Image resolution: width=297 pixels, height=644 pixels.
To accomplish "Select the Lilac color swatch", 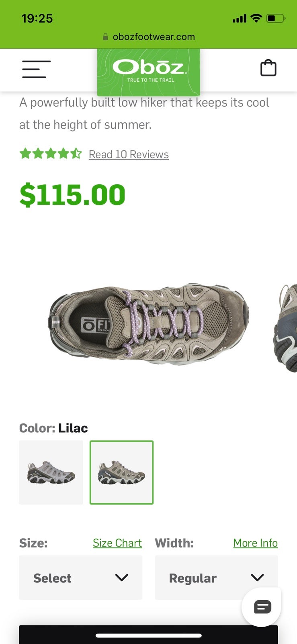I will (121, 473).
